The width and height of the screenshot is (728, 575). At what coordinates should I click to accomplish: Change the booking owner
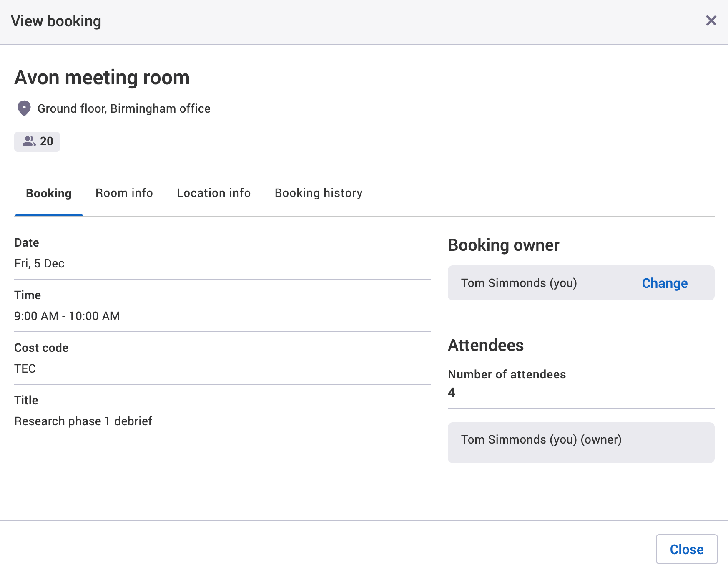(x=664, y=283)
